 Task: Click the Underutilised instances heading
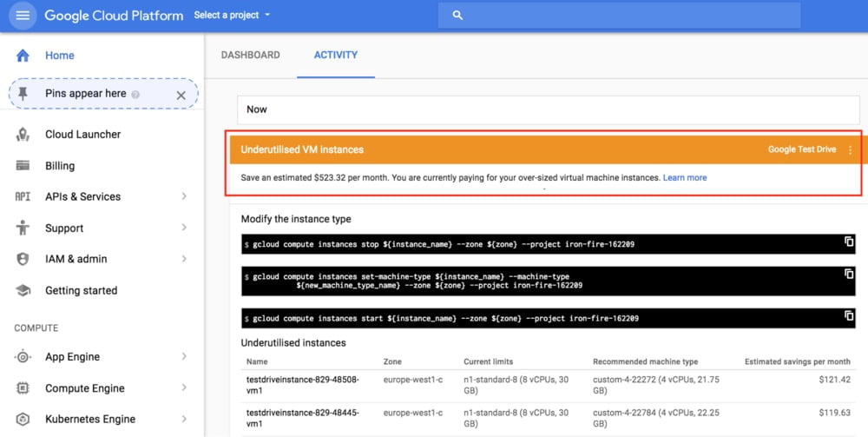coord(293,343)
